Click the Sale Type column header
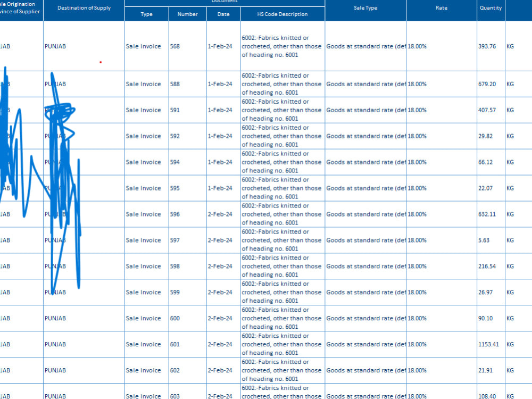532x399 pixels. point(365,8)
